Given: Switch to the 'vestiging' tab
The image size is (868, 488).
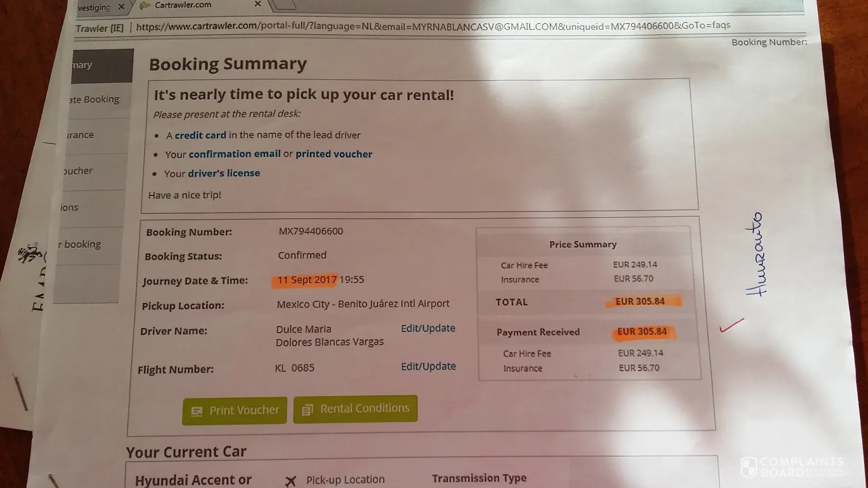Looking at the screenshot, I should pyautogui.click(x=94, y=7).
